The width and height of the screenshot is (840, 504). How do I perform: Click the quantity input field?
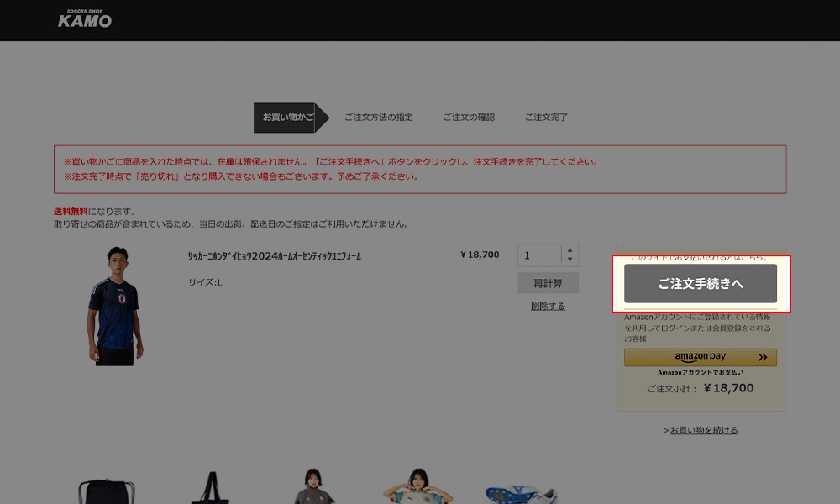[x=539, y=255]
